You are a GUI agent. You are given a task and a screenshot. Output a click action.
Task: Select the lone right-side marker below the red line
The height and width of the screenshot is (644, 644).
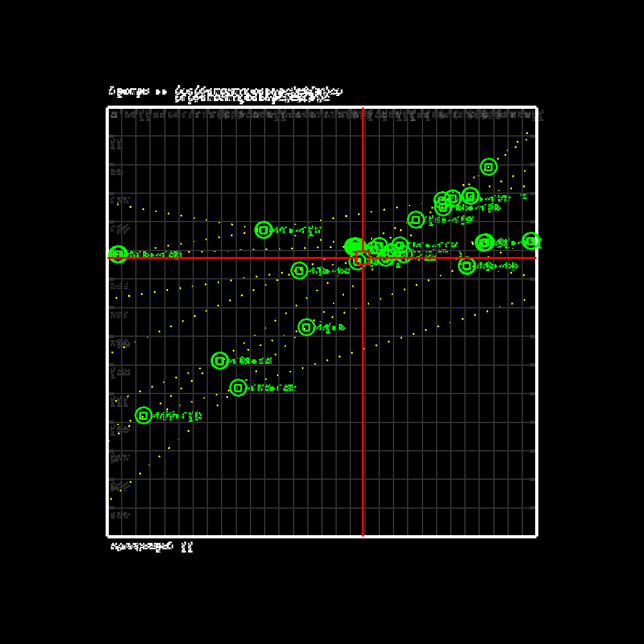467,265
